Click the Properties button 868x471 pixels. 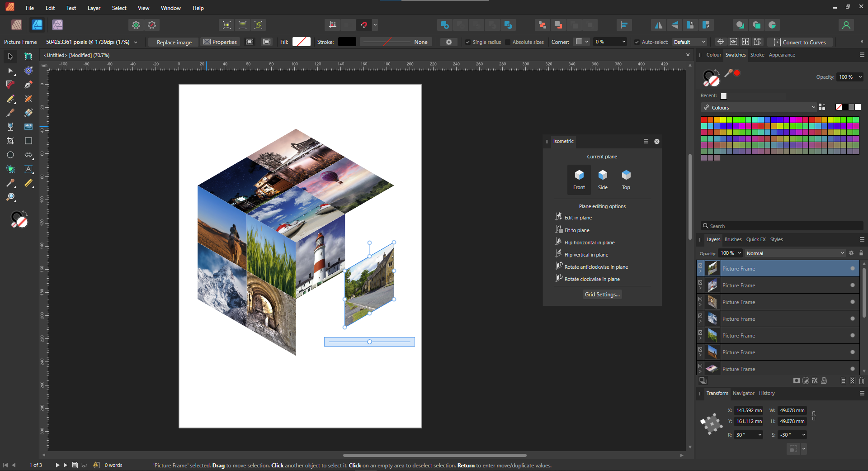220,42
